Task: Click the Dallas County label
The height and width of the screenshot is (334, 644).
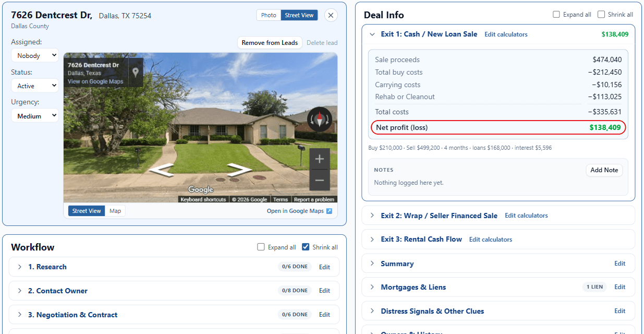Action: [x=30, y=26]
